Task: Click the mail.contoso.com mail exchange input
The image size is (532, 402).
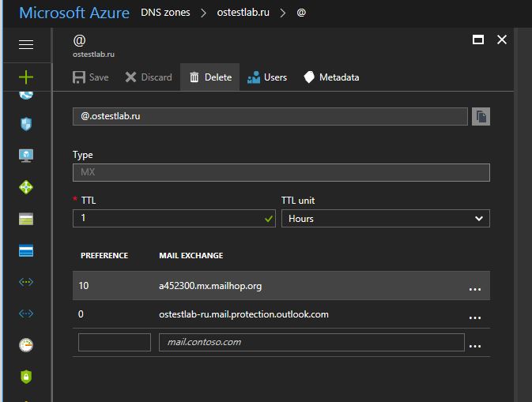Action: coord(311,342)
